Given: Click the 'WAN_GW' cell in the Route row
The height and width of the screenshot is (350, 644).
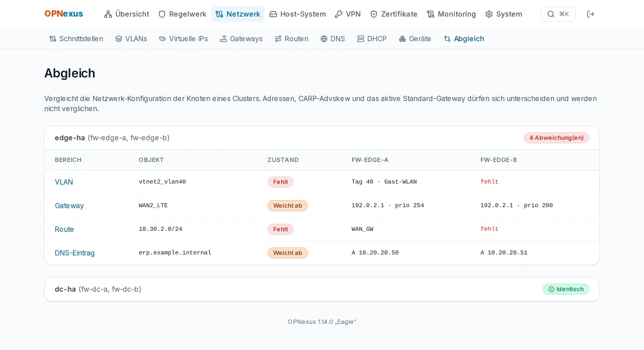Looking at the screenshot, I should click(x=363, y=229).
